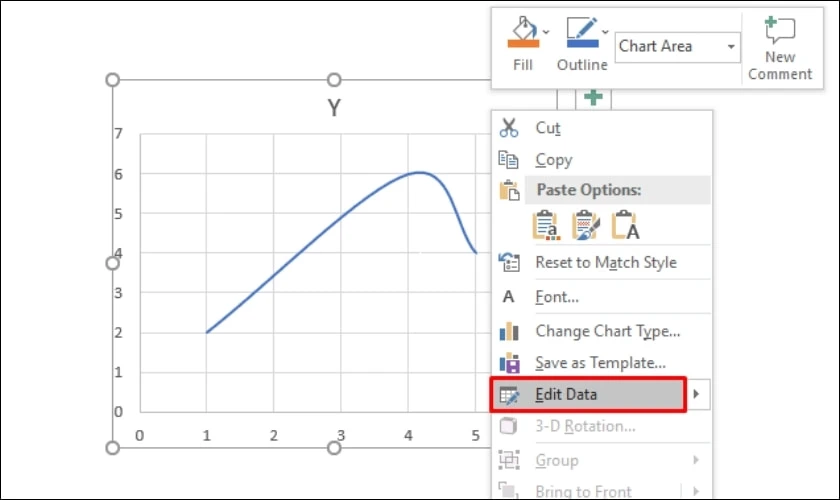This screenshot has width=840, height=500.
Task: Click the bottom-middle chart resize handle
Action: (x=334, y=448)
